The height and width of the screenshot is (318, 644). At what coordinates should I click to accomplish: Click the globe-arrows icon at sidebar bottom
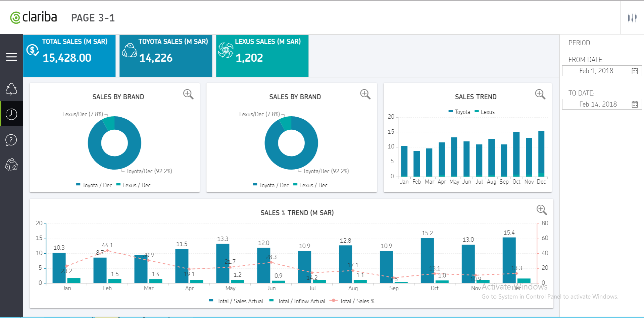coord(11,165)
